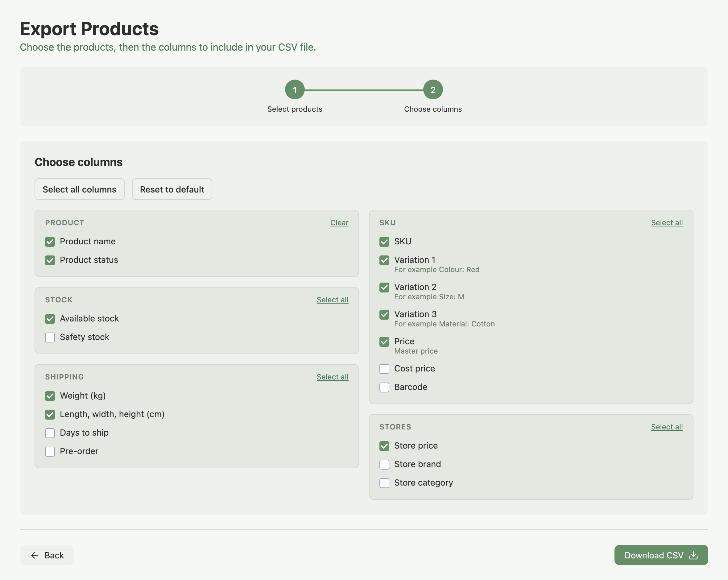The height and width of the screenshot is (580, 728).
Task: Uncheck the Available stock checkbox
Action: coord(50,319)
